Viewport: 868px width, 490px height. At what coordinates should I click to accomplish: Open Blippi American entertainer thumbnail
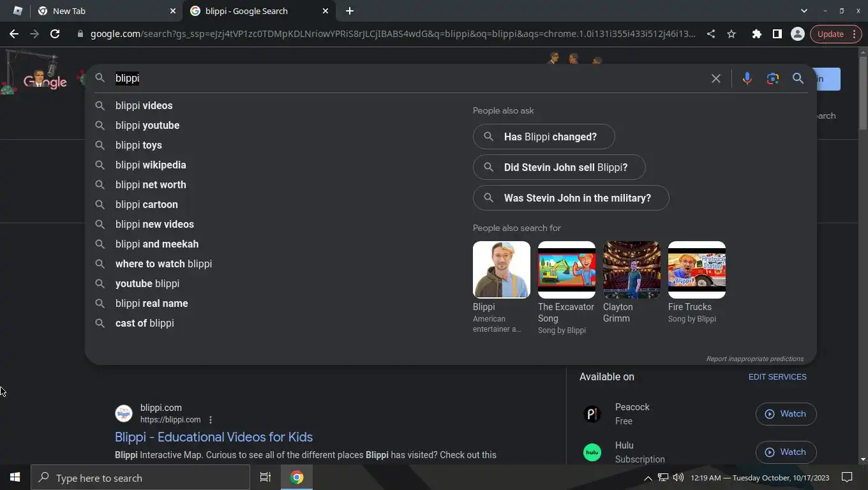[x=502, y=269]
